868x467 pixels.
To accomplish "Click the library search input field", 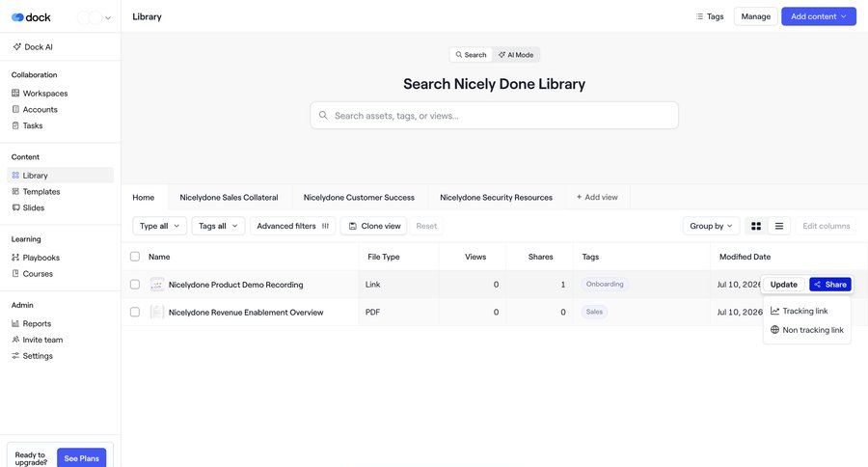I will click(495, 115).
